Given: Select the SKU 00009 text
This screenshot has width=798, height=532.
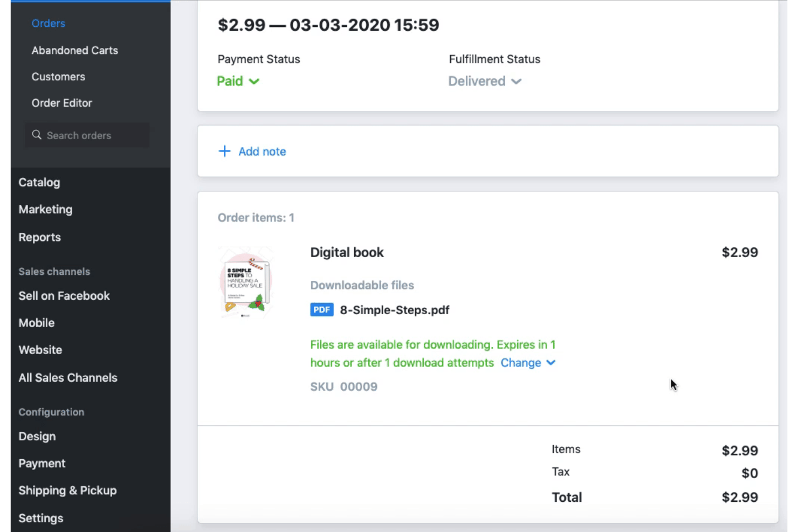Looking at the screenshot, I should [343, 386].
